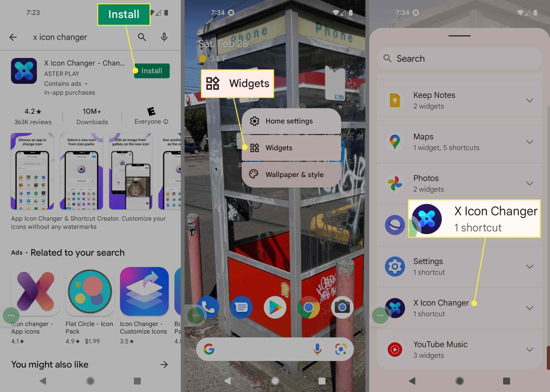
Task: Tap recents navigation button on Play Store screen
Action: (x=137, y=381)
